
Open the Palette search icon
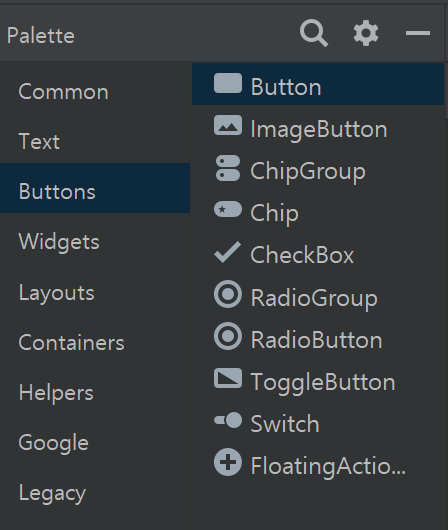(314, 33)
